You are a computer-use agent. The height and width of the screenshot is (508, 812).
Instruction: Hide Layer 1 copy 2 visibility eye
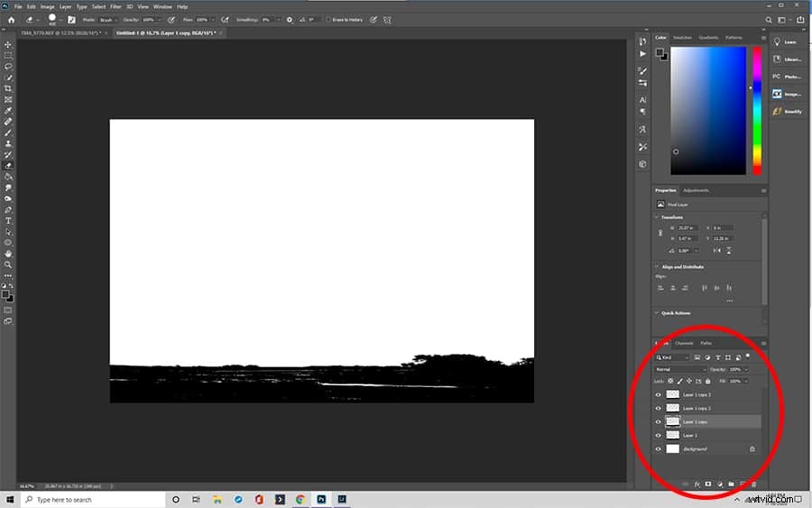tap(659, 408)
